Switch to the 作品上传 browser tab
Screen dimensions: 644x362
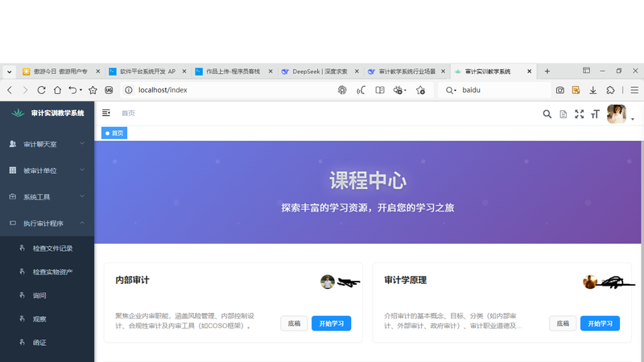pos(233,72)
